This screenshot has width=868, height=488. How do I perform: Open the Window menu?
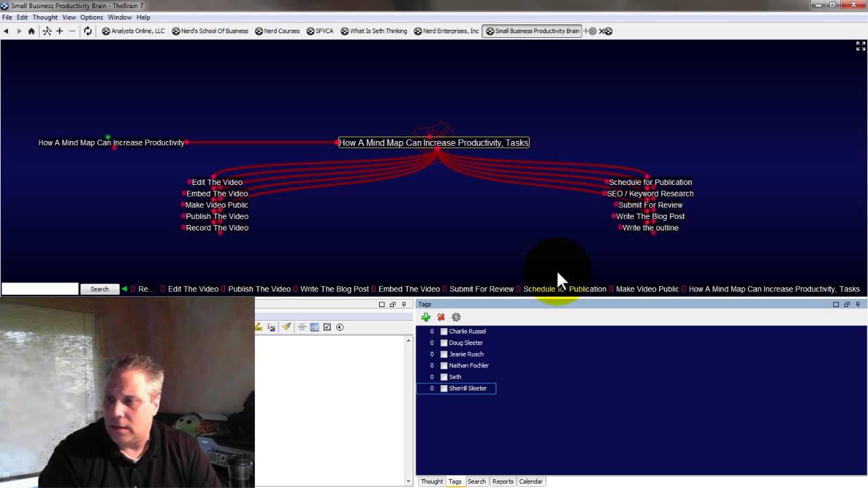coord(120,18)
